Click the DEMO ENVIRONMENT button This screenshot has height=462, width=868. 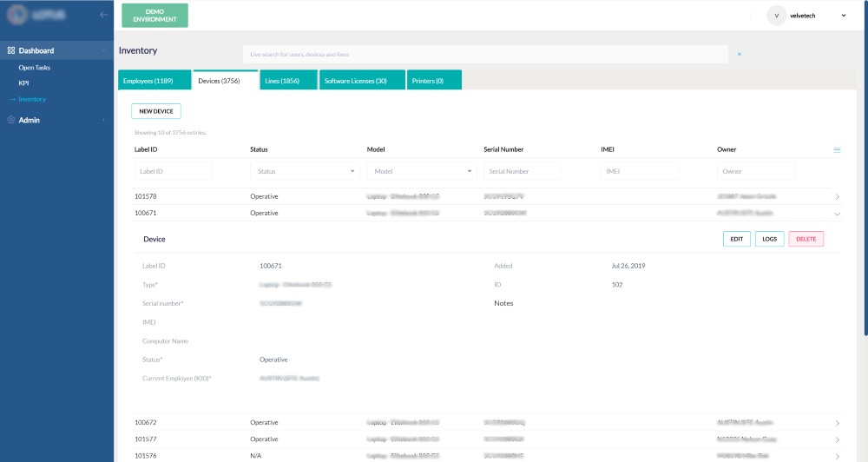pyautogui.click(x=155, y=16)
